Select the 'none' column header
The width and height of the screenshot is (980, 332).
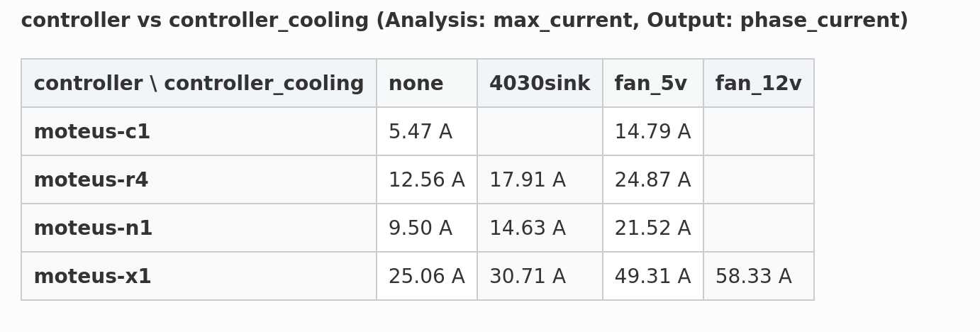pos(416,84)
